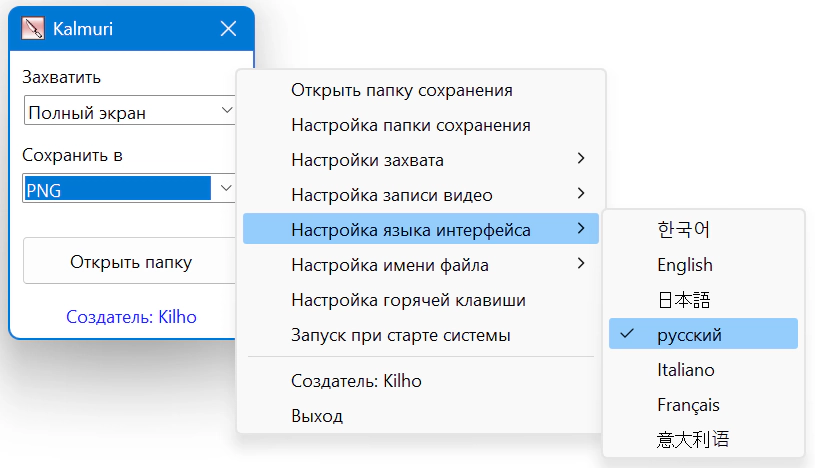Select Открыть папку сохранения menu item

click(401, 90)
